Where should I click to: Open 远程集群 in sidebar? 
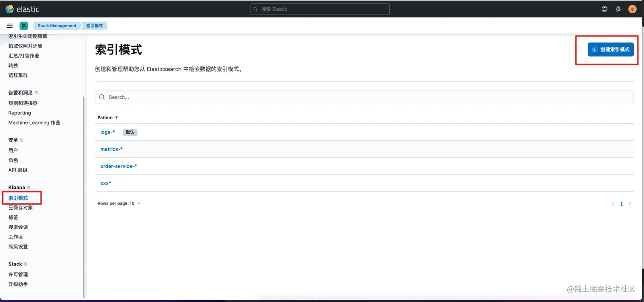point(18,75)
